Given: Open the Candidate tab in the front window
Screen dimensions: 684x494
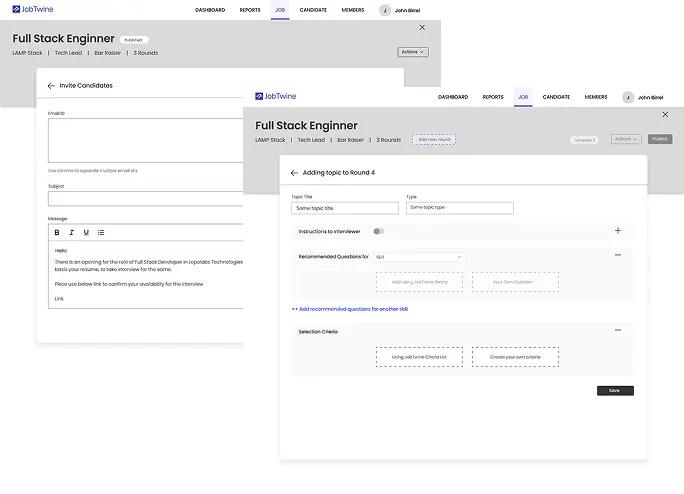Looking at the screenshot, I should pyautogui.click(x=556, y=97).
